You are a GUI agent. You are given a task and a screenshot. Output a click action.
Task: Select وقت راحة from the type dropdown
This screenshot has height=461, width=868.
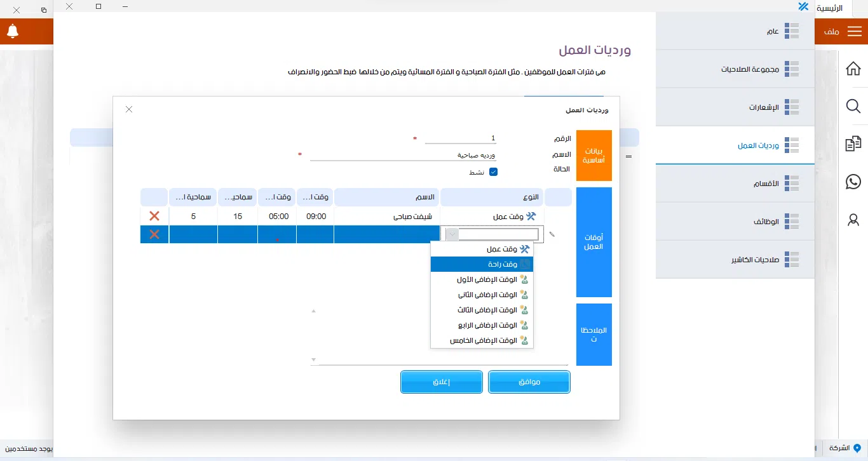[482, 264]
